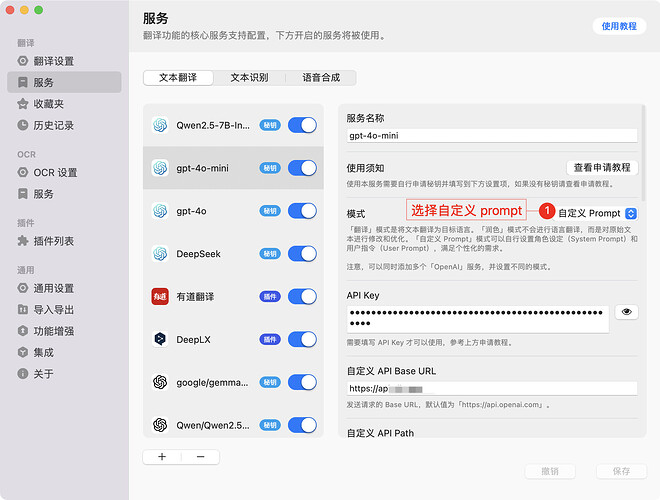Open 通用设置 in the sidebar
660x500 pixels.
click(64, 288)
